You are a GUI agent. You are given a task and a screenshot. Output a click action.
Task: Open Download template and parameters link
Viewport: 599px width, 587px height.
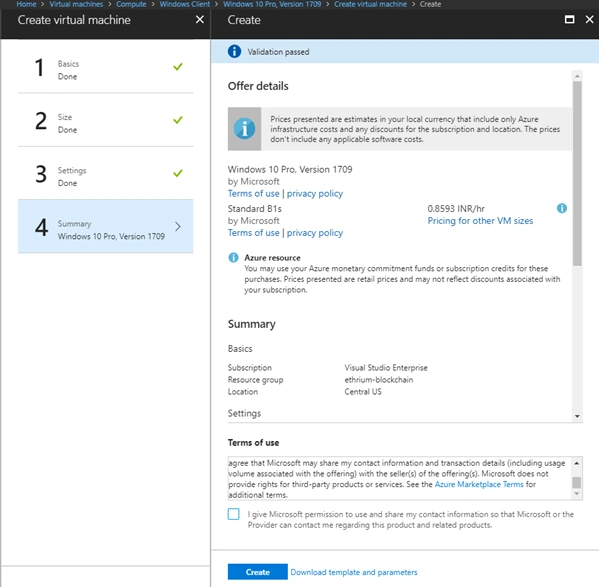point(354,572)
